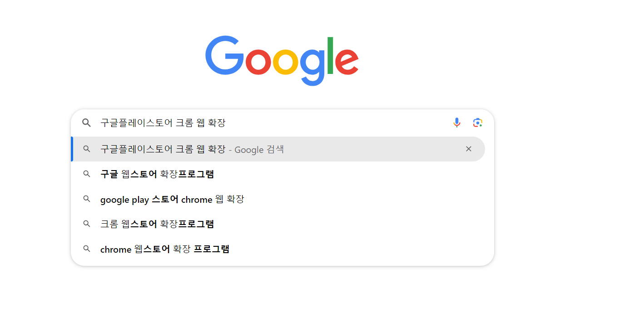Choose suggestion 'chrome 웹스토어 확장 프로그램'
This screenshot has width=644, height=313.
click(278, 249)
